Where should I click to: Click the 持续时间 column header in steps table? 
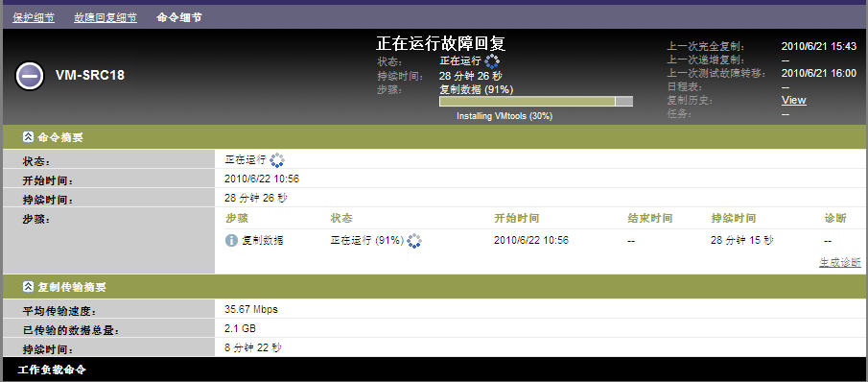734,218
